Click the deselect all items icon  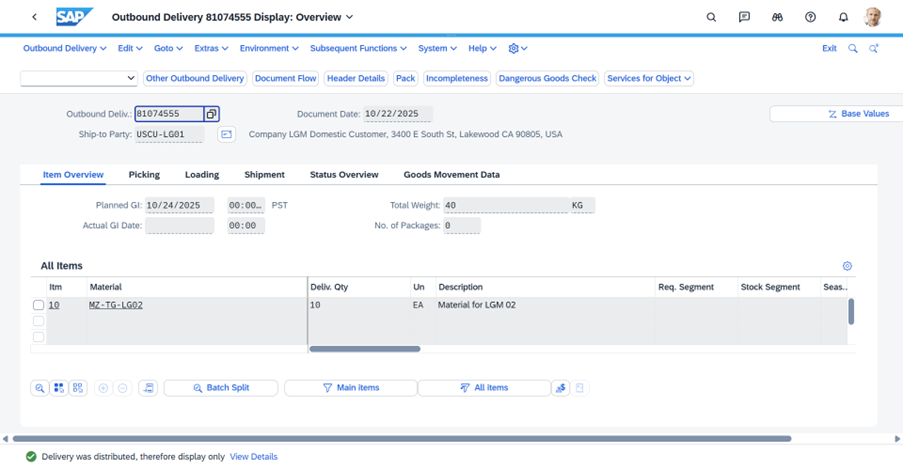pyautogui.click(x=78, y=388)
